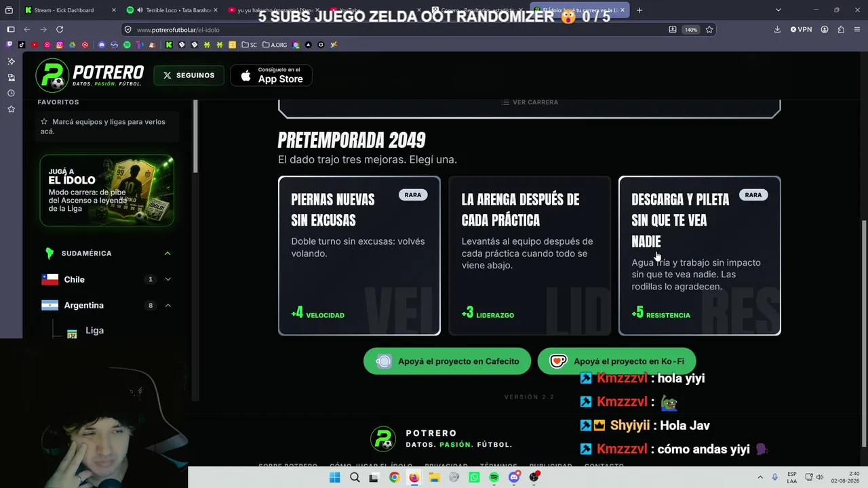Open the taskbar clock and date
This screenshot has width=868, height=488.
click(846, 477)
